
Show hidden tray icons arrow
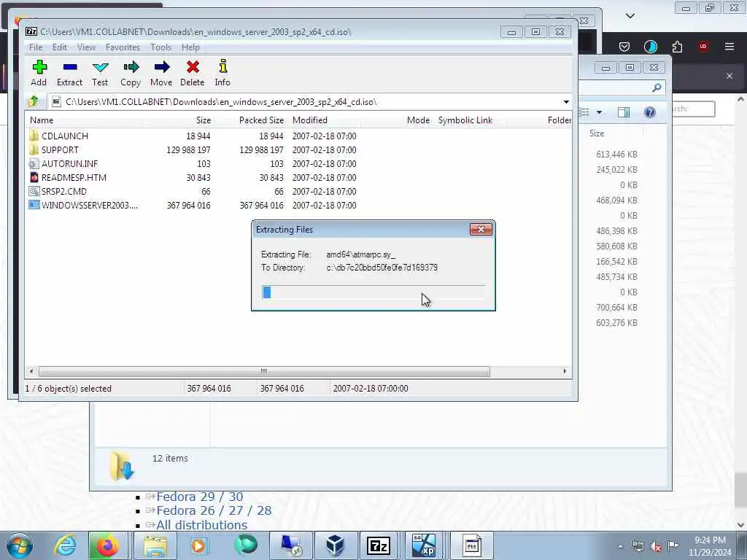(620, 546)
